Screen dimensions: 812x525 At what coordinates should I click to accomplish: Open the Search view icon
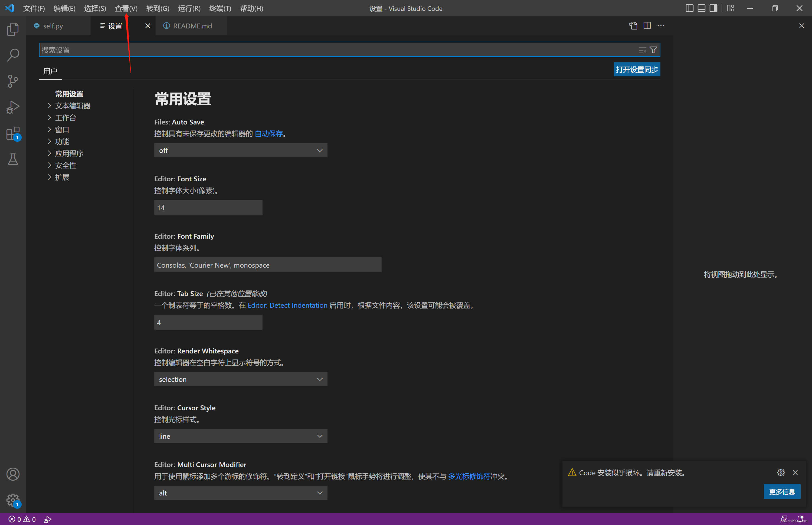point(13,55)
